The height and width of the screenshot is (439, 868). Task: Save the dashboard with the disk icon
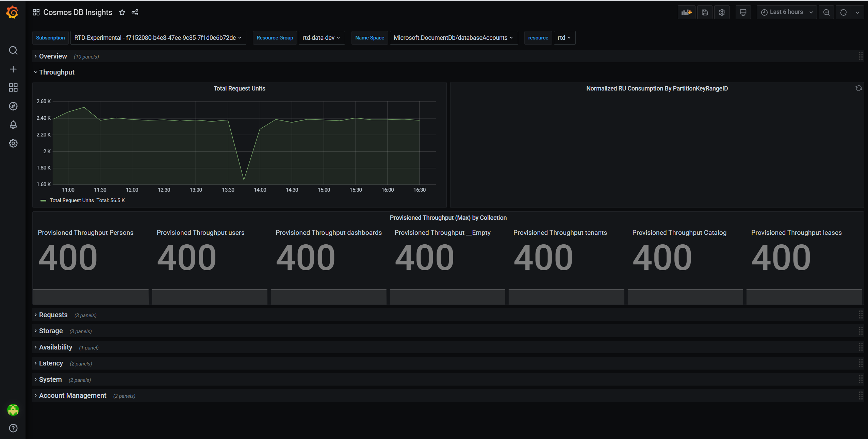coord(705,12)
